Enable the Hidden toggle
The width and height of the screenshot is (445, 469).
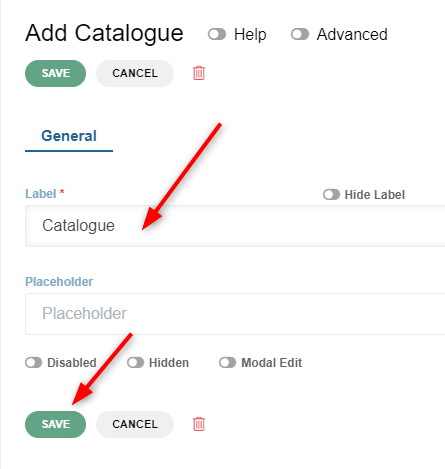(x=135, y=363)
